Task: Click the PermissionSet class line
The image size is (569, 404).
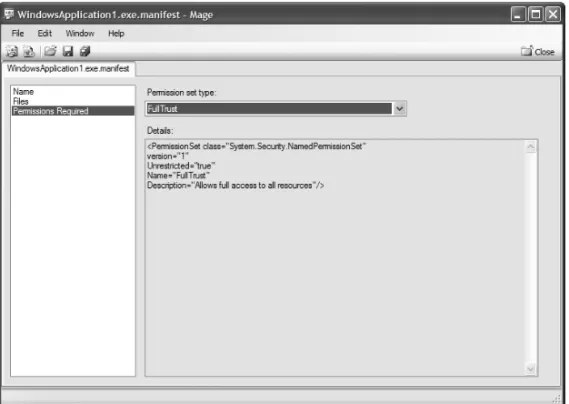Action: (x=257, y=146)
